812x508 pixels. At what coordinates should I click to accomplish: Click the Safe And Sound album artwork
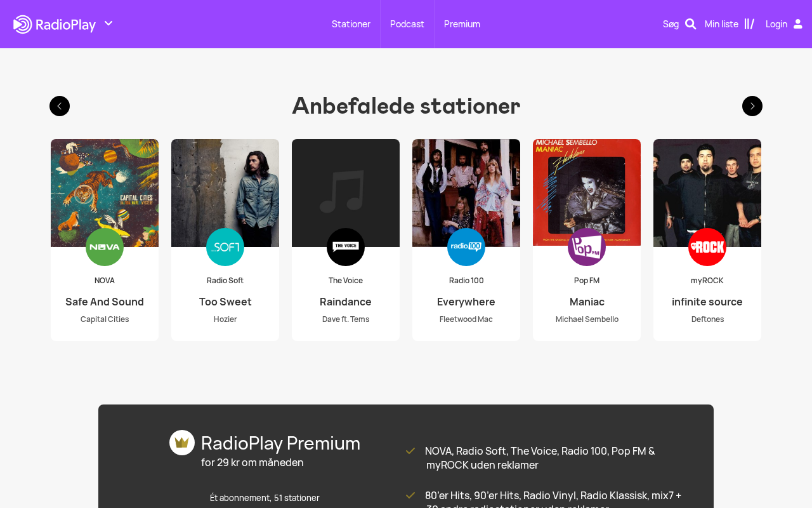pos(105,193)
